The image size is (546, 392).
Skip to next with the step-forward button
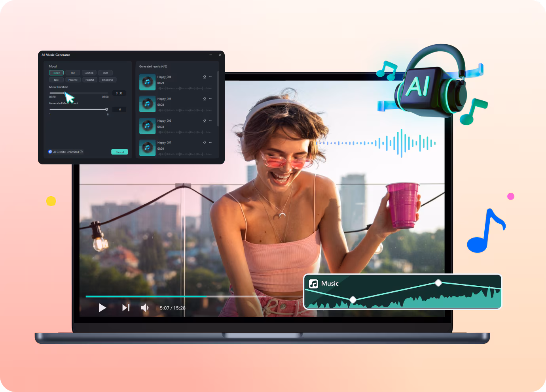click(x=126, y=307)
